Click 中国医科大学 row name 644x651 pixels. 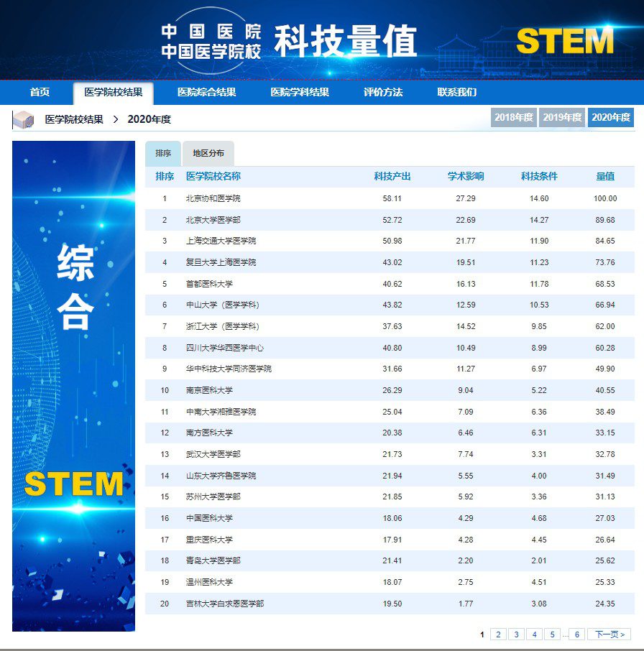tap(209, 518)
